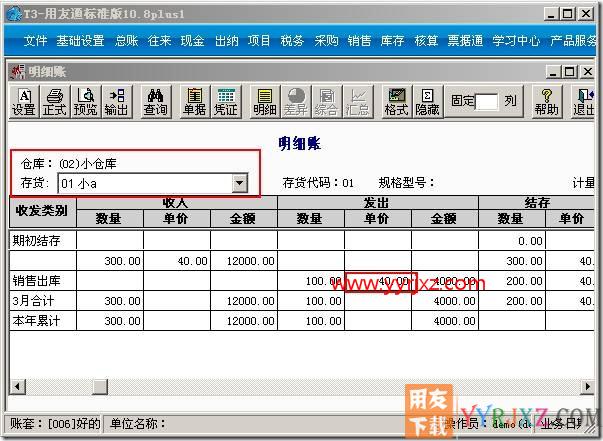The image size is (603, 441).
Task: Open the 出纳 menu
Action: (227, 41)
